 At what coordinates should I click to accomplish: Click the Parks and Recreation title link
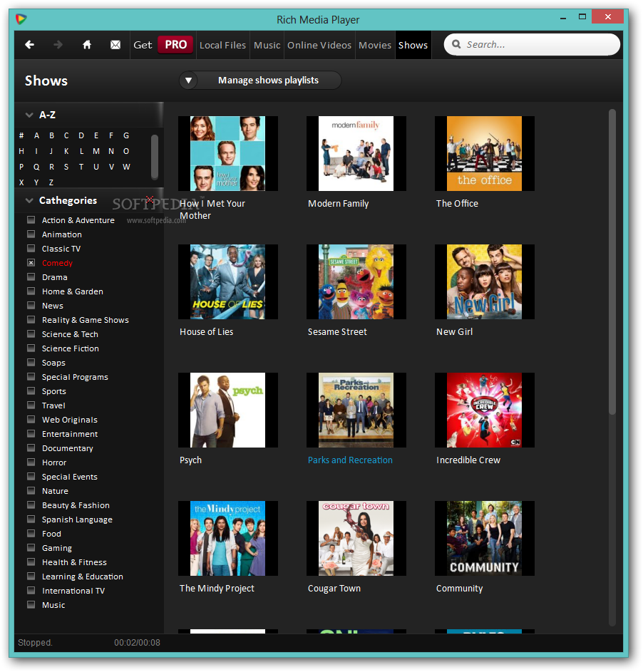[x=350, y=460]
